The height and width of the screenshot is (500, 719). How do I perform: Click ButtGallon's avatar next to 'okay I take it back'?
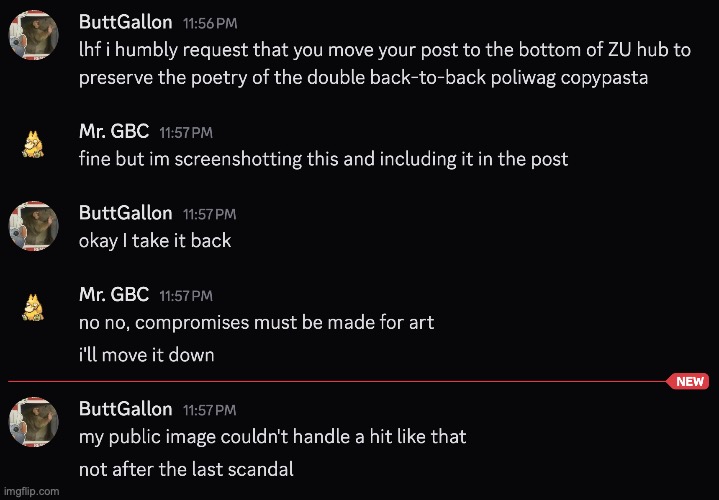click(31, 227)
